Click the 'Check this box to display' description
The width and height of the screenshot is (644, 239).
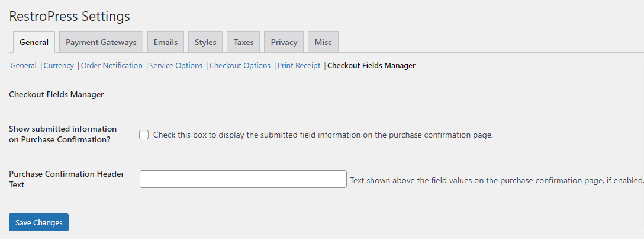[x=323, y=135]
